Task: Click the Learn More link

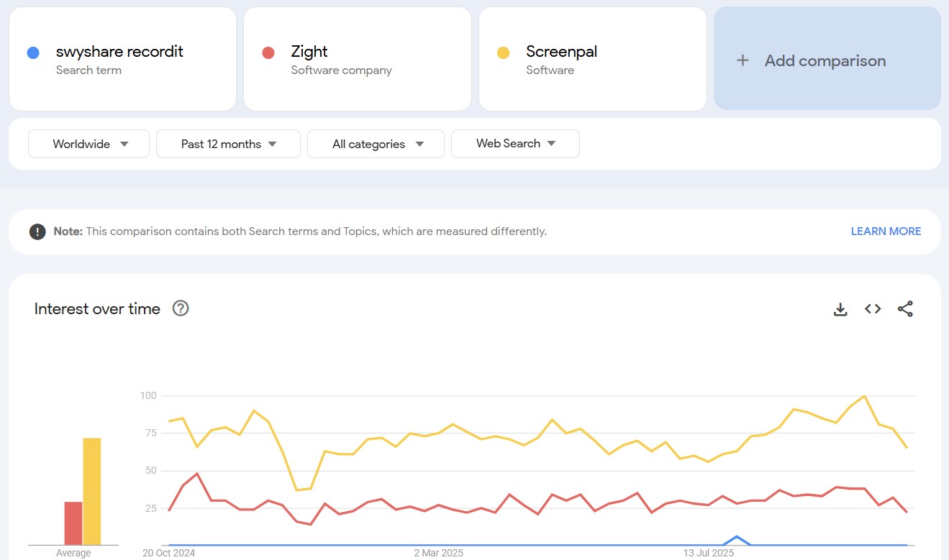Action: click(x=886, y=231)
